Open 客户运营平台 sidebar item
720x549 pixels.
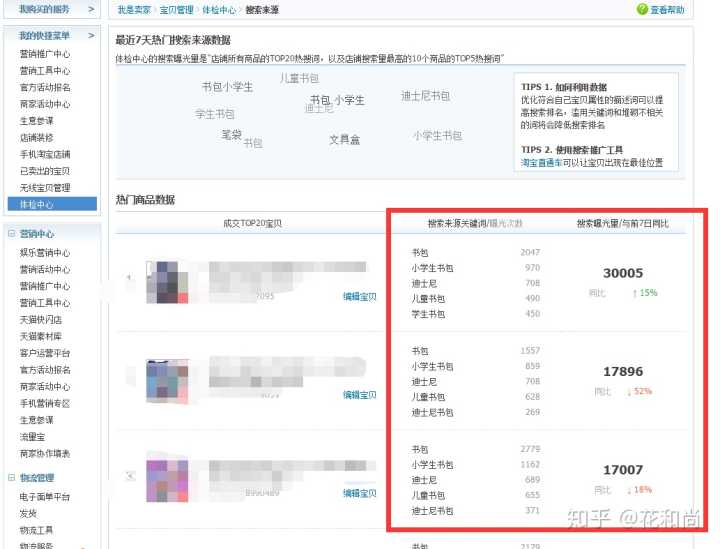pyautogui.click(x=45, y=353)
